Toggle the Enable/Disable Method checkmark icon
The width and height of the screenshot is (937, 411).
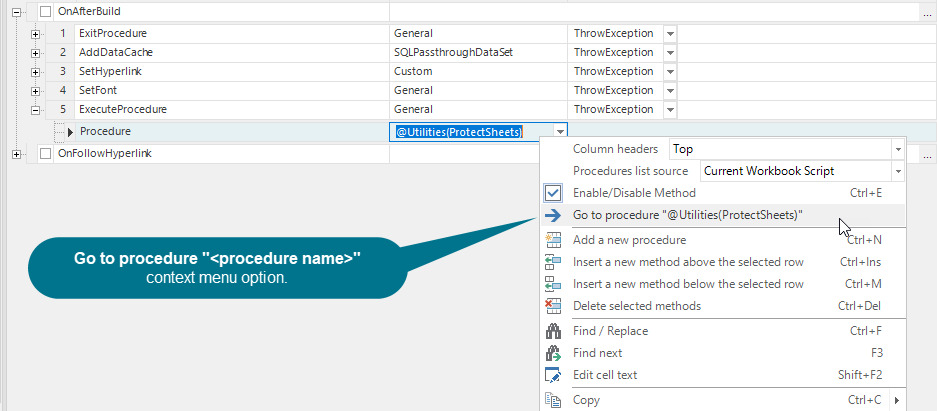tap(553, 193)
